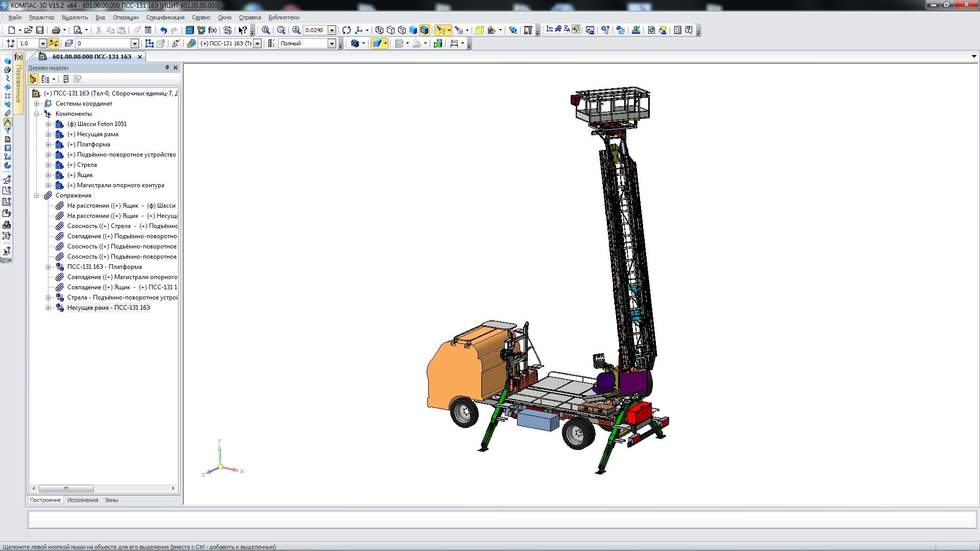Toggle shaded with edges display mode
This screenshot has width=980, height=551.
424,30
